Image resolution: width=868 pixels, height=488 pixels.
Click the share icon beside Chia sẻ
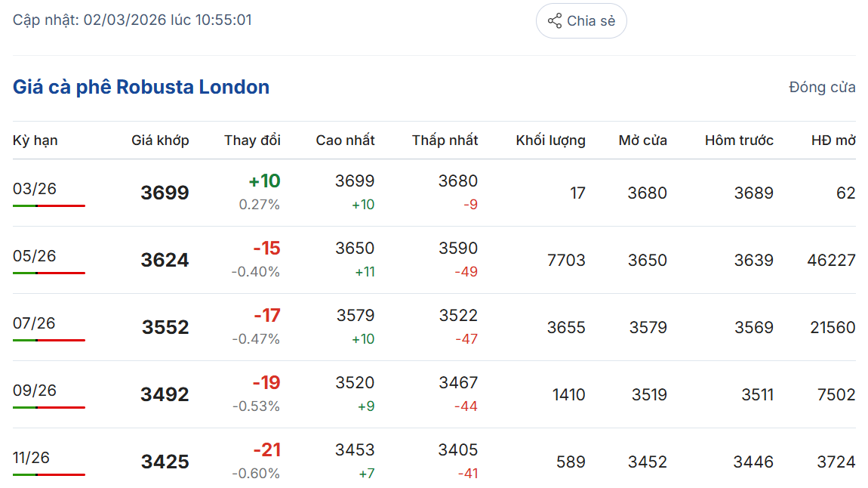(555, 21)
